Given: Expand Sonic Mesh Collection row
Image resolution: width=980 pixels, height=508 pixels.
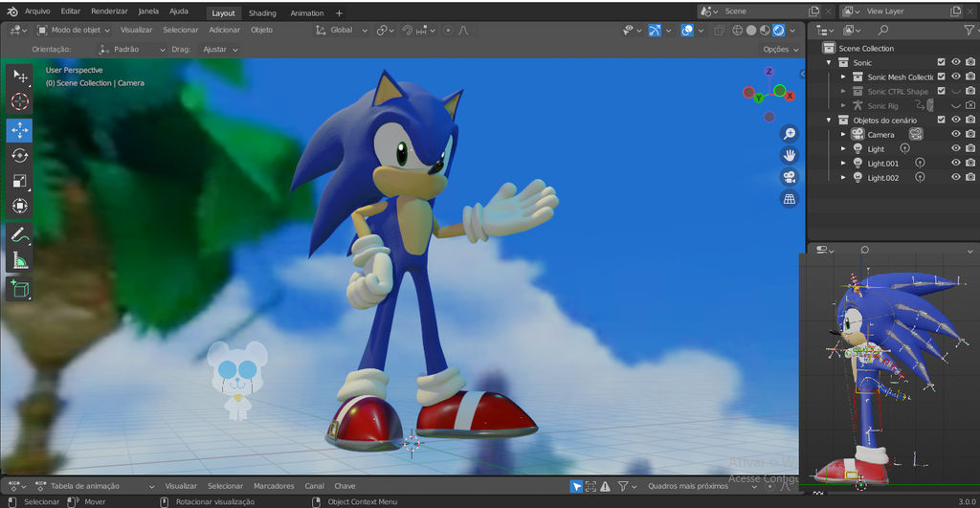Looking at the screenshot, I should click(843, 77).
